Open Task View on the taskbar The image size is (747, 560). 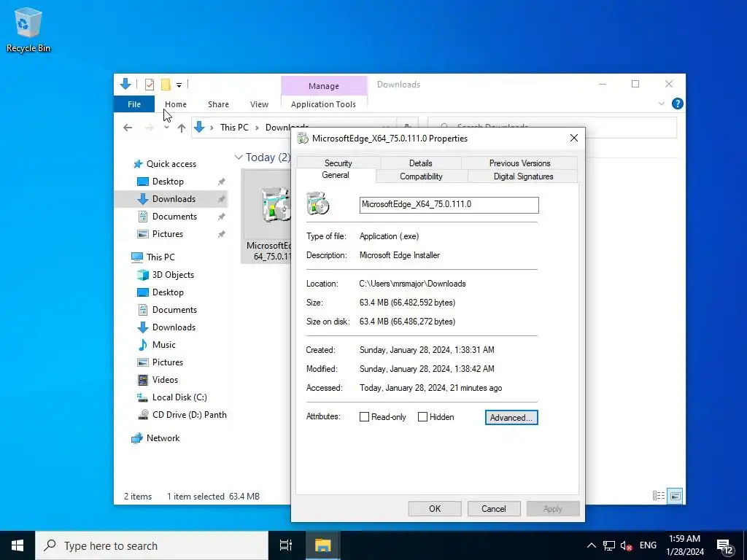point(286,545)
